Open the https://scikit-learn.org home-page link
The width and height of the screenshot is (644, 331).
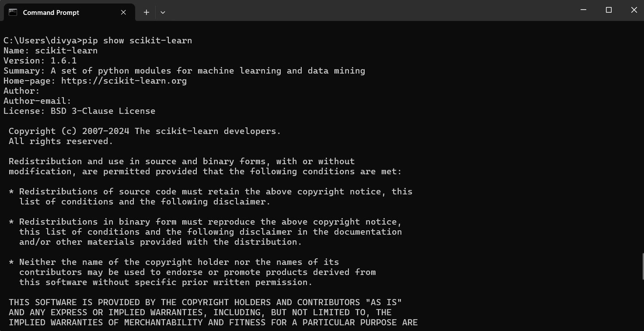(124, 81)
